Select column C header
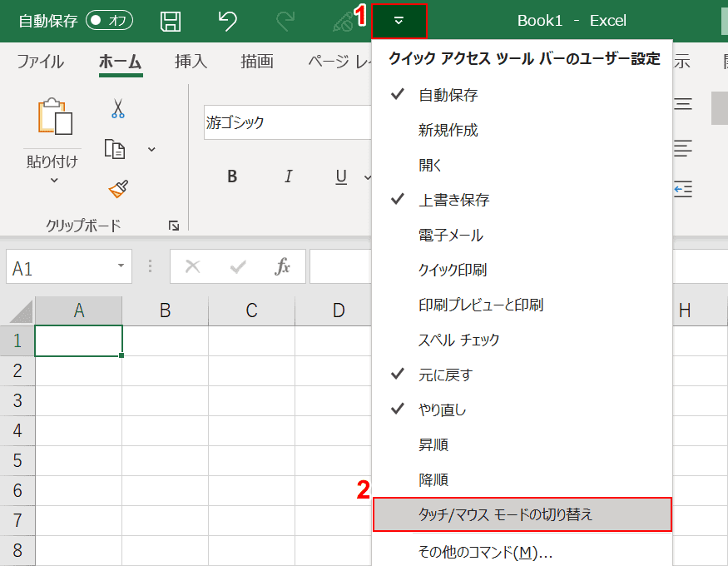This screenshot has width=728, height=566. click(x=251, y=310)
